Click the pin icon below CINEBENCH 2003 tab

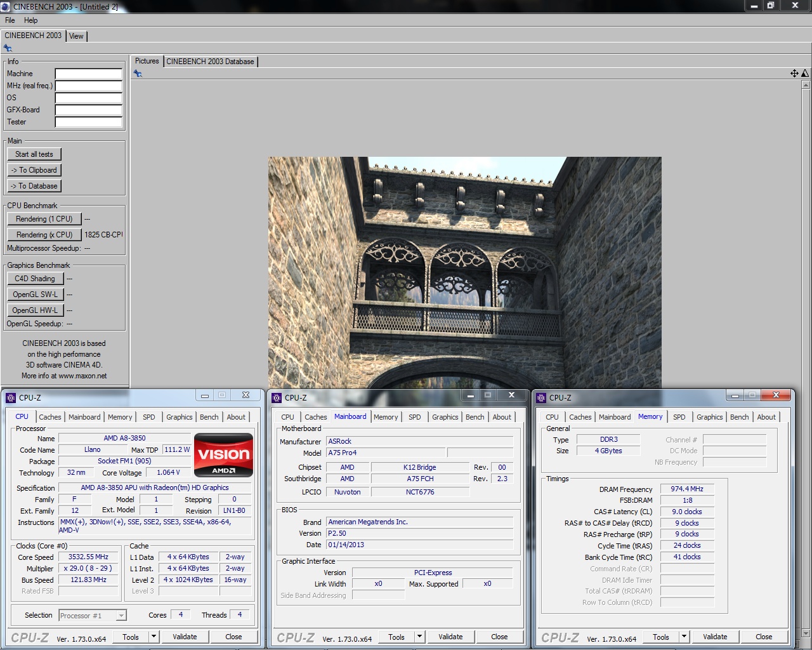click(8, 48)
